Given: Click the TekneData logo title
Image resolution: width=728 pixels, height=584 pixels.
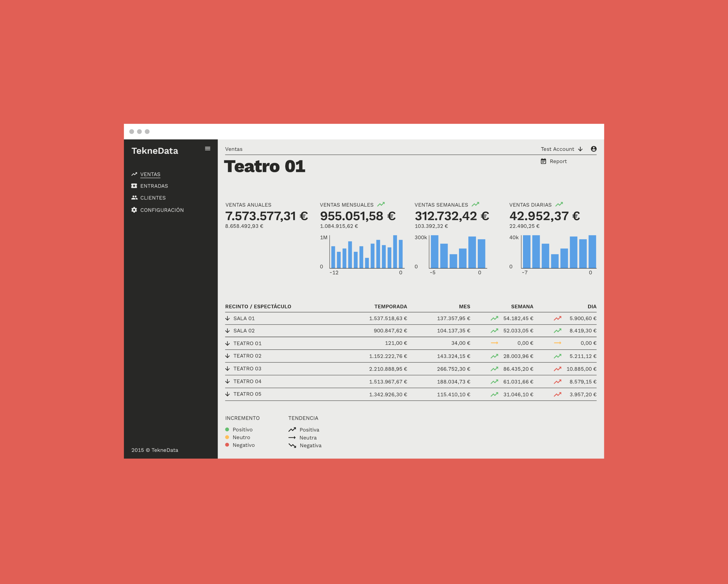Looking at the screenshot, I should [x=155, y=151].
